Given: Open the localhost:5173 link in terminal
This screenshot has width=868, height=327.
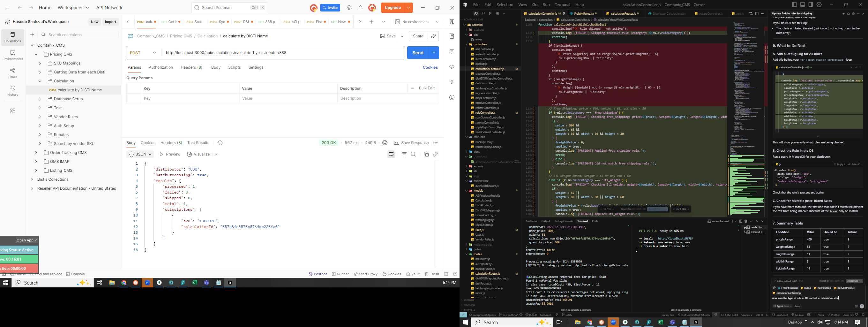Looking at the screenshot, I should pos(675,239).
